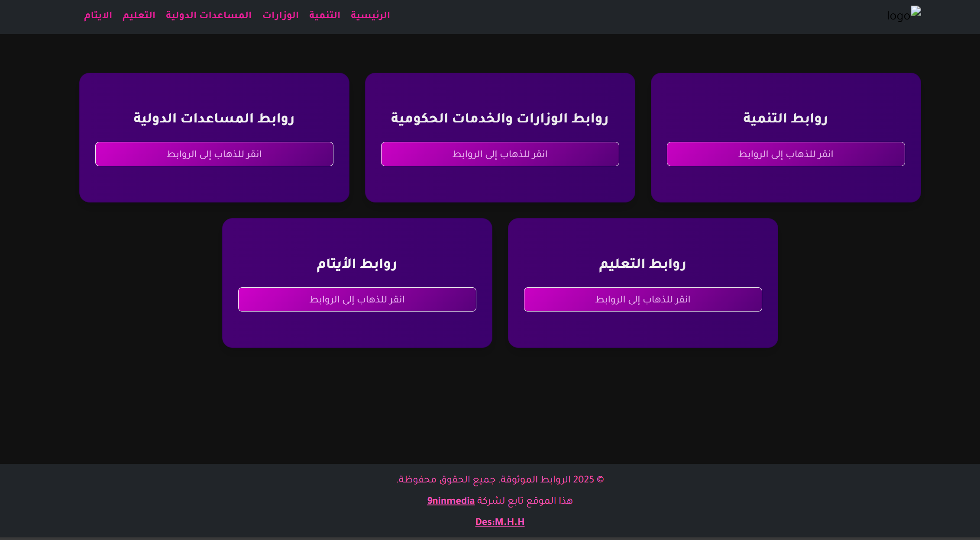This screenshot has width=980, height=540.
Task: Click the روابط المساعدات الدولية heading
Action: (x=213, y=118)
